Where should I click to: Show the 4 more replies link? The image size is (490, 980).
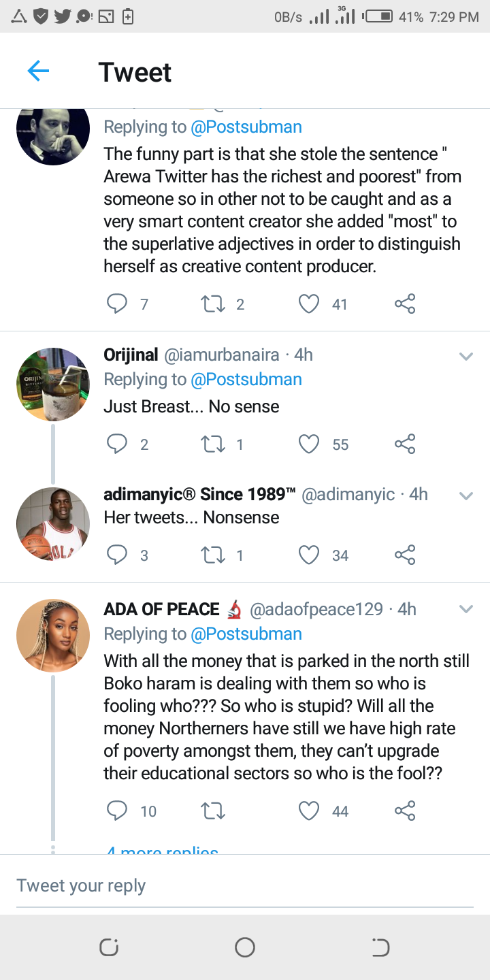click(x=163, y=850)
